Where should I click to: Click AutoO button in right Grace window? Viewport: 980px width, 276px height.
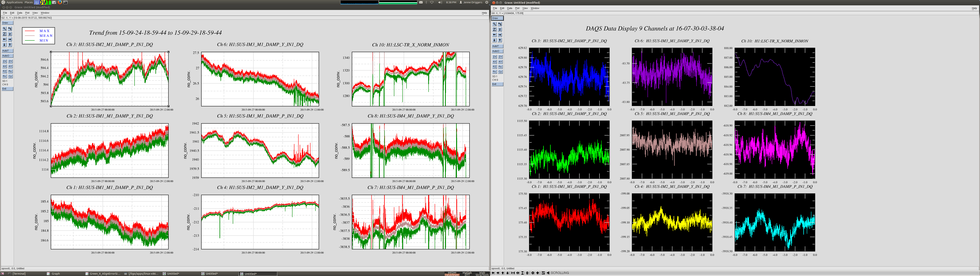click(x=498, y=51)
